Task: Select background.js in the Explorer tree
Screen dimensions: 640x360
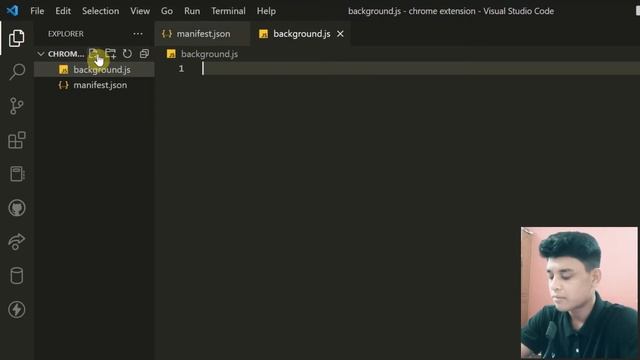Action: [x=94, y=70]
